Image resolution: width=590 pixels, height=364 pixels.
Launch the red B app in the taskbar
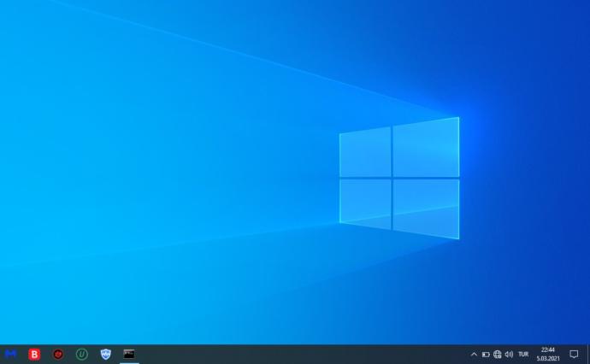34,355
